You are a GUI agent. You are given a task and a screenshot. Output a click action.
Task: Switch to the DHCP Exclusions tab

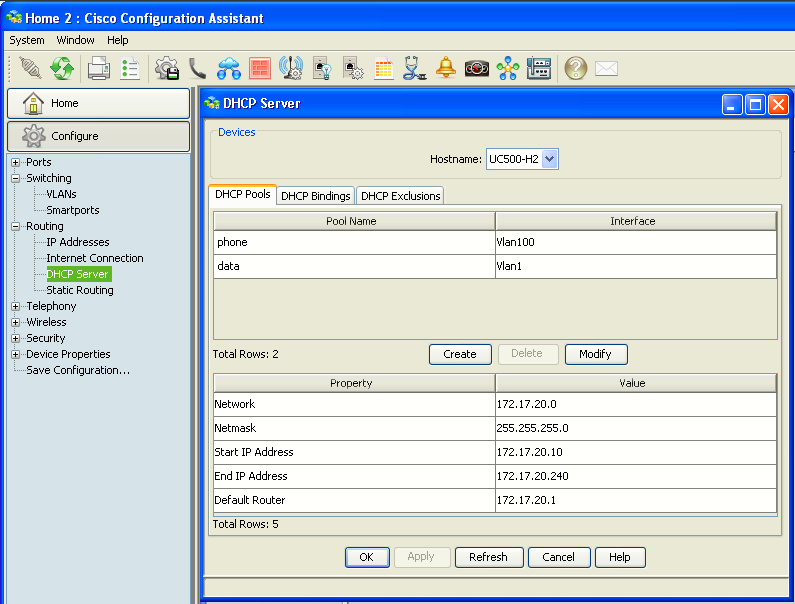click(401, 196)
